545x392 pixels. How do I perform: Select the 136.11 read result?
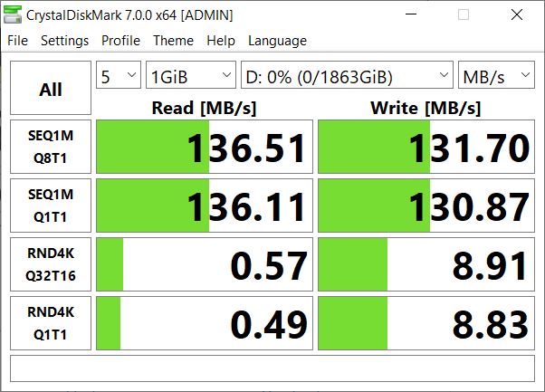click(205, 206)
